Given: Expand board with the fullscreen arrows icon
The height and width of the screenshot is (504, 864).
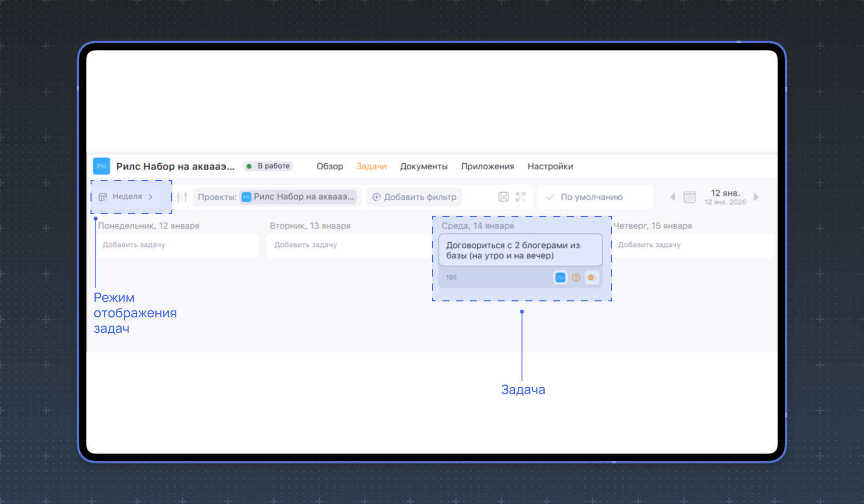Looking at the screenshot, I should 520,197.
